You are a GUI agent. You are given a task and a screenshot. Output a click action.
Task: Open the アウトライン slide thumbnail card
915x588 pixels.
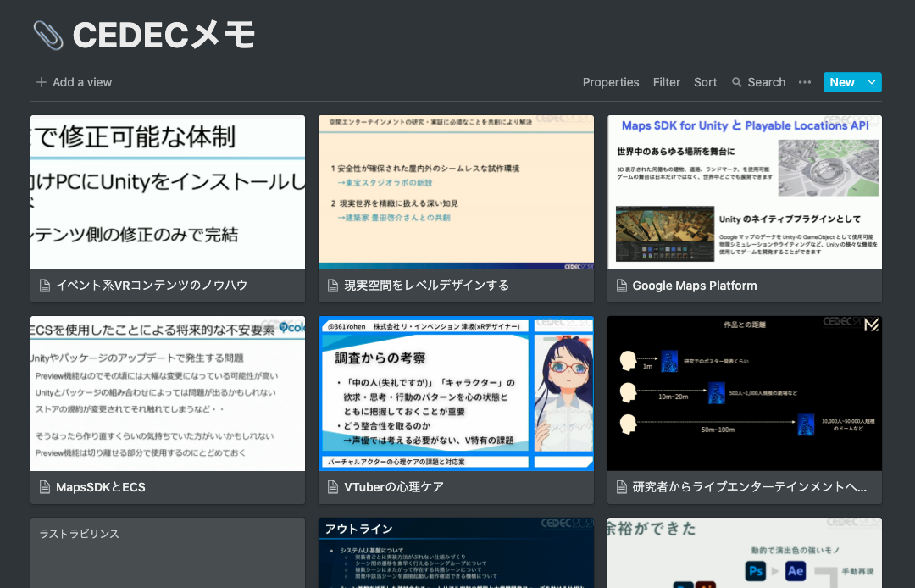456,553
